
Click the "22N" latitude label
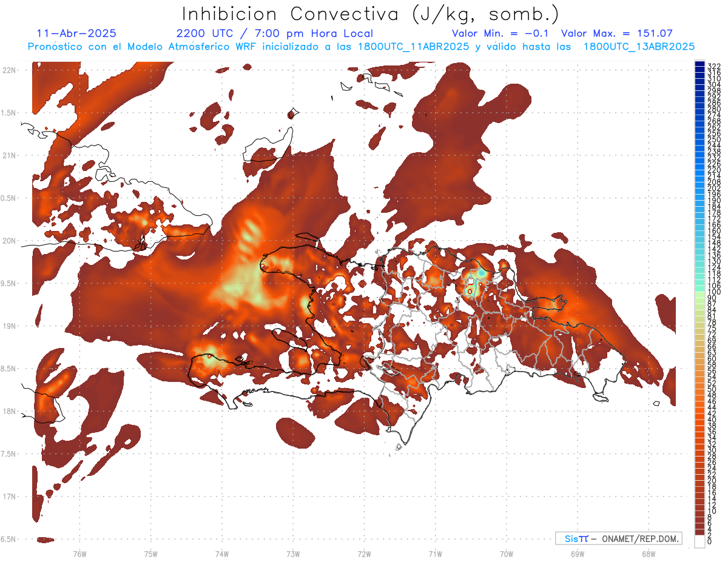pyautogui.click(x=9, y=70)
